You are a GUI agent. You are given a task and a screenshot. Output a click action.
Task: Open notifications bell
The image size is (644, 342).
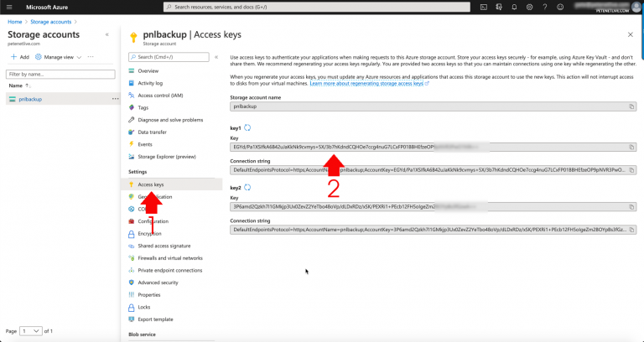coord(514,7)
